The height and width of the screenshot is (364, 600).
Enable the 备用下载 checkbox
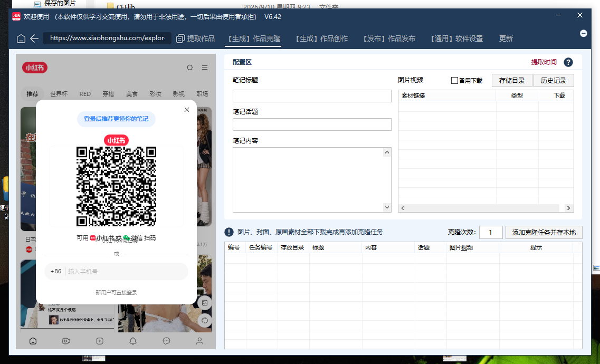[x=454, y=80]
